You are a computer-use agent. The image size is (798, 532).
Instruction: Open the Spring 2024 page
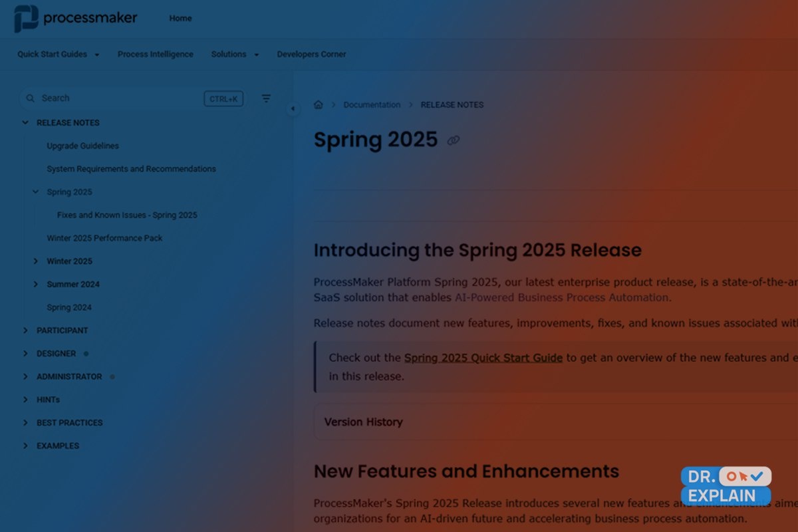69,307
